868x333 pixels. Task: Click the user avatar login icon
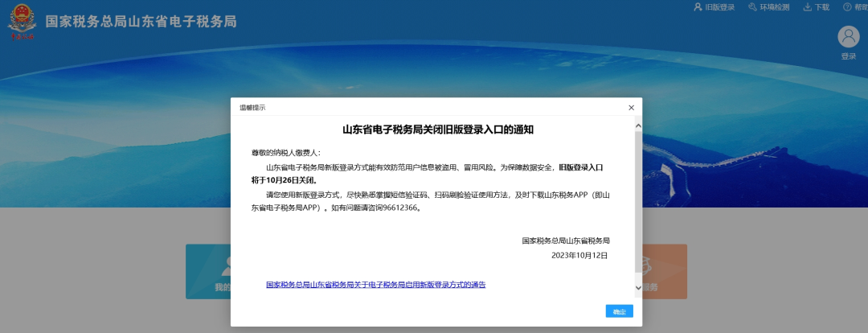[849, 36]
